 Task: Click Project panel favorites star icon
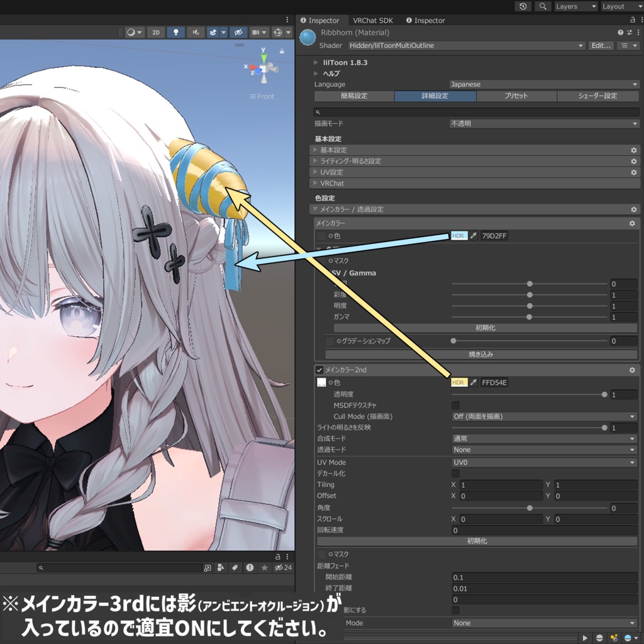tap(265, 568)
